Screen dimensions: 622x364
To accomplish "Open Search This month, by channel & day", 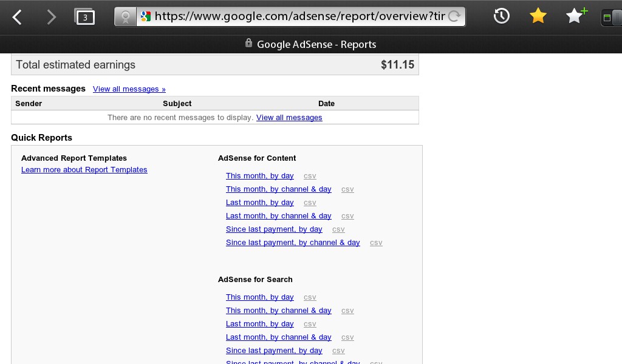I will pyautogui.click(x=278, y=311).
